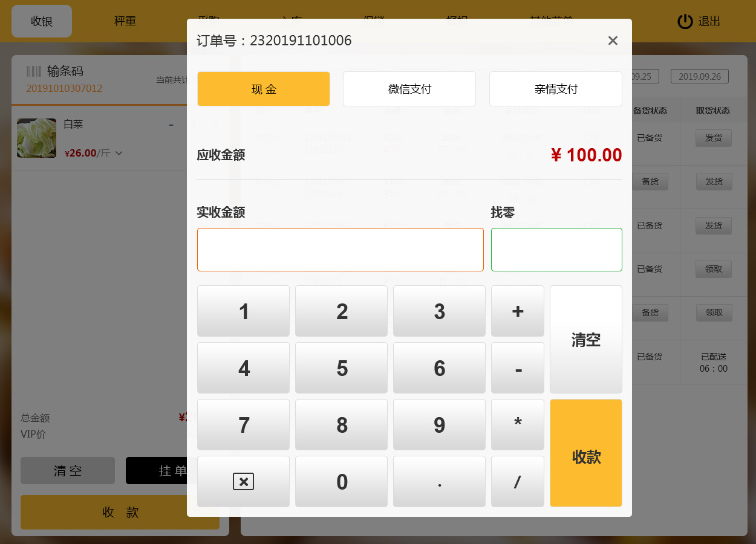Viewport: 756px width, 544px height.
Task: Open the 收银 menu tab
Action: point(42,21)
